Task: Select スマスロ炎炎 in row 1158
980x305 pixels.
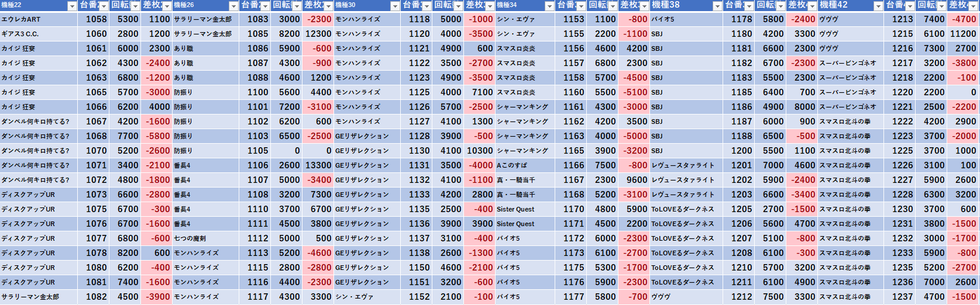Action: tap(525, 78)
